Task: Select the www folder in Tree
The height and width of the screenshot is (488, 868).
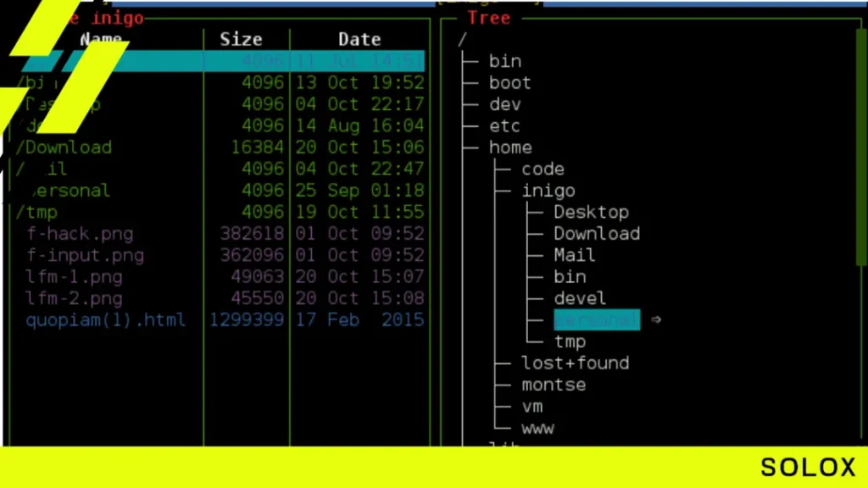Action: 537,428
